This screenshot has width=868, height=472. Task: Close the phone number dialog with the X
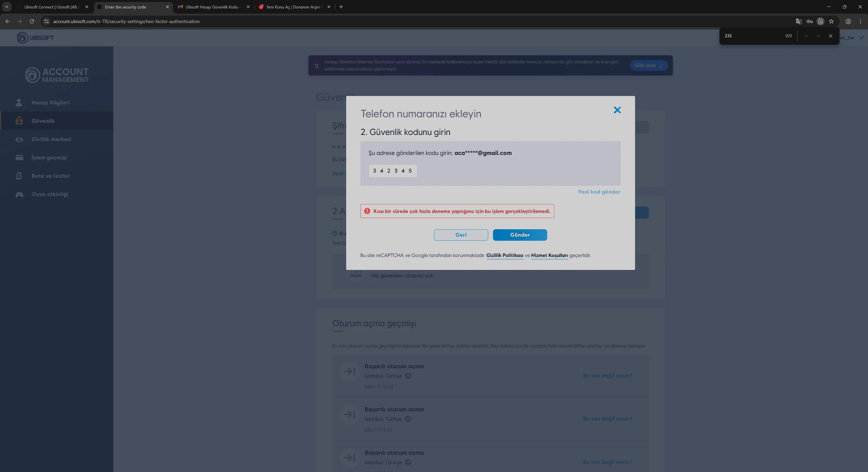(x=617, y=110)
